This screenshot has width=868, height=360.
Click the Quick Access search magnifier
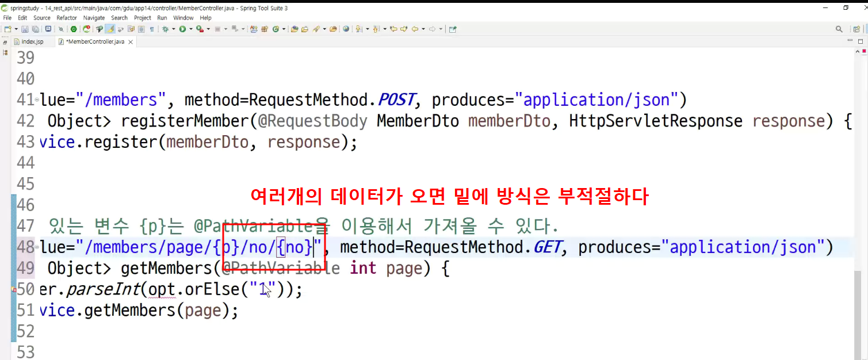[x=839, y=29]
